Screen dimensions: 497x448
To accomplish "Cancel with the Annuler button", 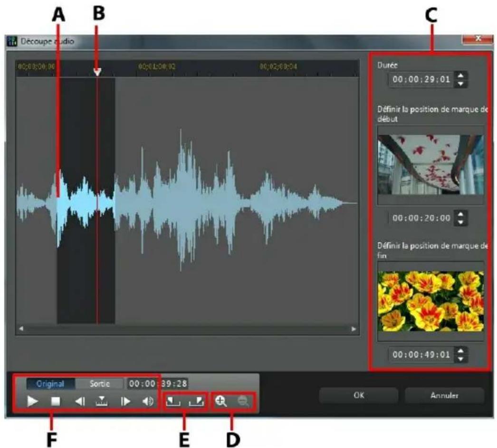I will pos(444,395).
